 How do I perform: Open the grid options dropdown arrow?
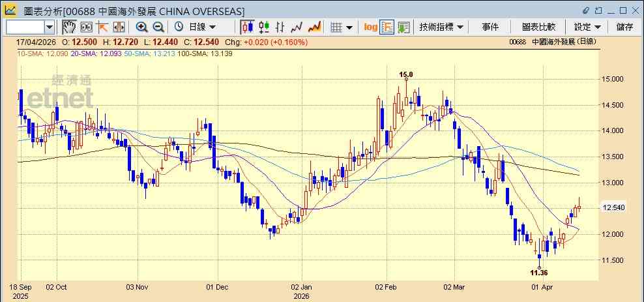349,27
